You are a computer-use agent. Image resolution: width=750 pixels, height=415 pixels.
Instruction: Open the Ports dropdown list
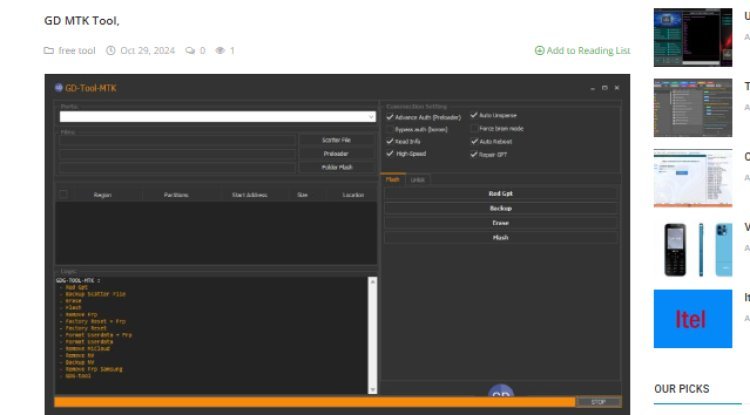pos(371,117)
